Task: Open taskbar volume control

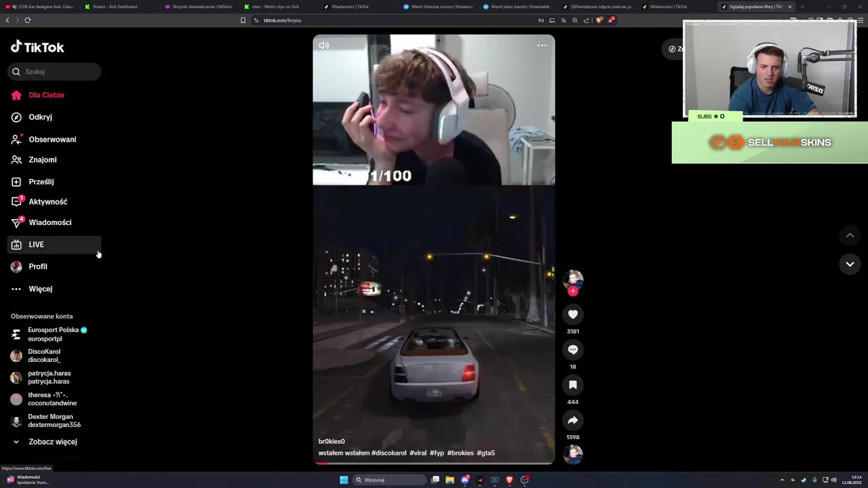Action: [833, 480]
